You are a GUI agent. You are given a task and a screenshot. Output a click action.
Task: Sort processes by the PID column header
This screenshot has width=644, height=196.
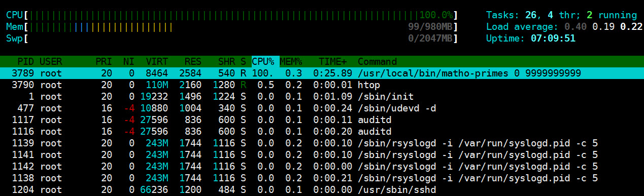point(25,62)
